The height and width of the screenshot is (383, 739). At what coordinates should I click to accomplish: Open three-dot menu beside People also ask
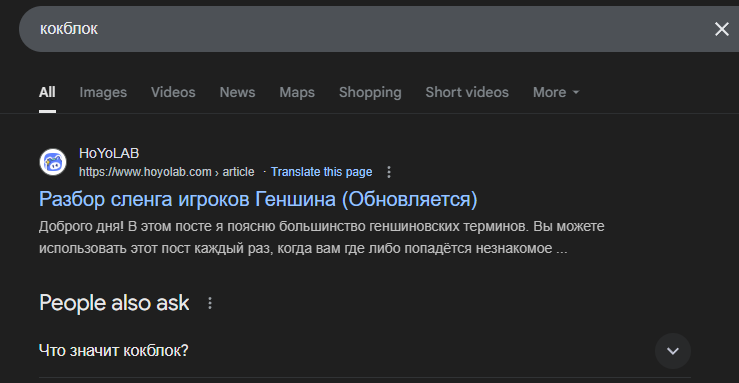(210, 303)
